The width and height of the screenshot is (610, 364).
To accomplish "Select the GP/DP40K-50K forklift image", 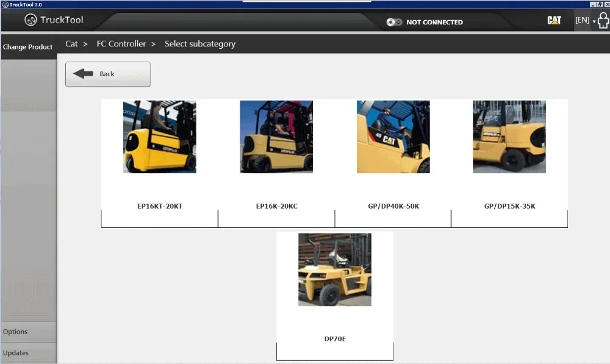I will pos(393,137).
